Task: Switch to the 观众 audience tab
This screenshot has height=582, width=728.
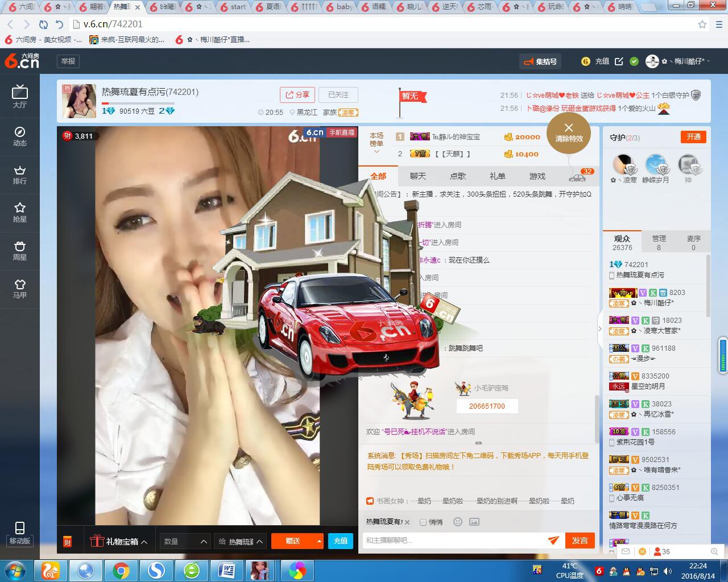Action: (x=622, y=243)
